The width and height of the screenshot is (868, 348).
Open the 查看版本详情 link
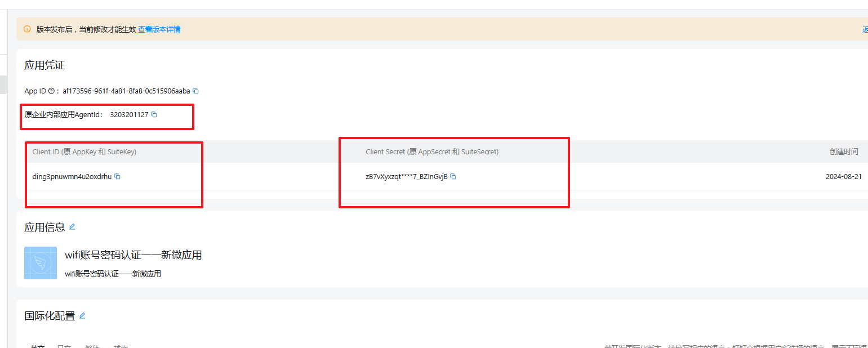[159, 29]
